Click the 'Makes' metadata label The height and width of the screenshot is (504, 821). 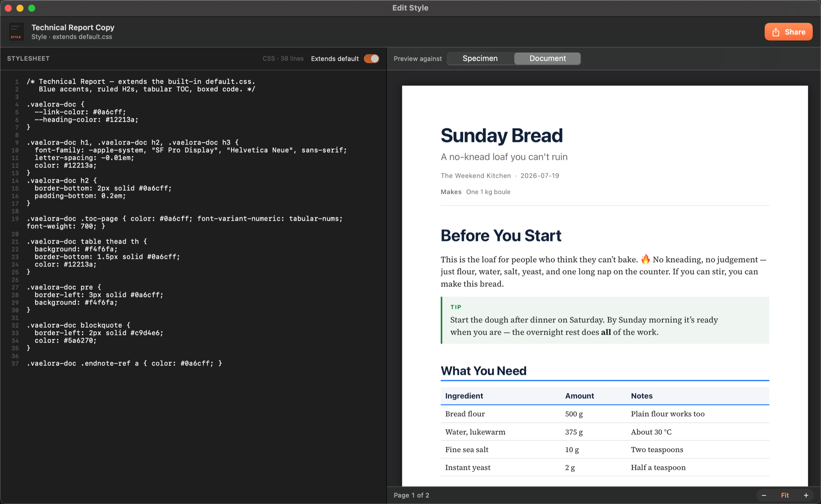tap(451, 192)
